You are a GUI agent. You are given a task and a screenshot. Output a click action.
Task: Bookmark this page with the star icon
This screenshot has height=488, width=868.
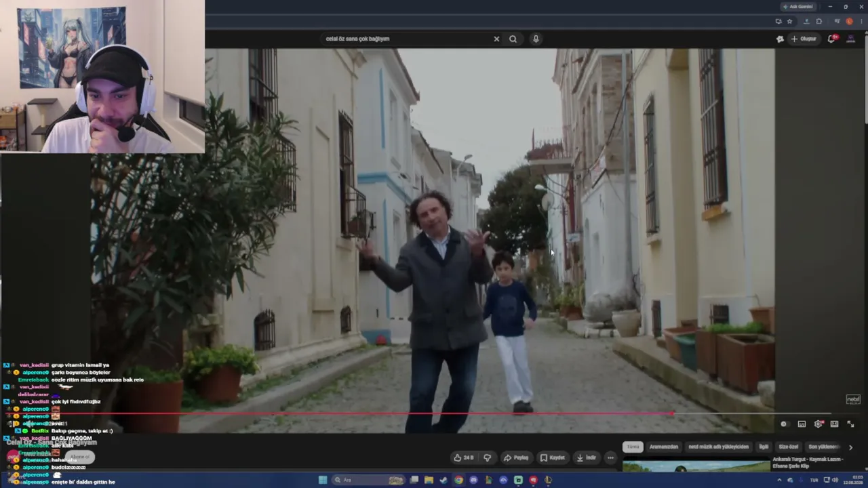[x=789, y=21]
